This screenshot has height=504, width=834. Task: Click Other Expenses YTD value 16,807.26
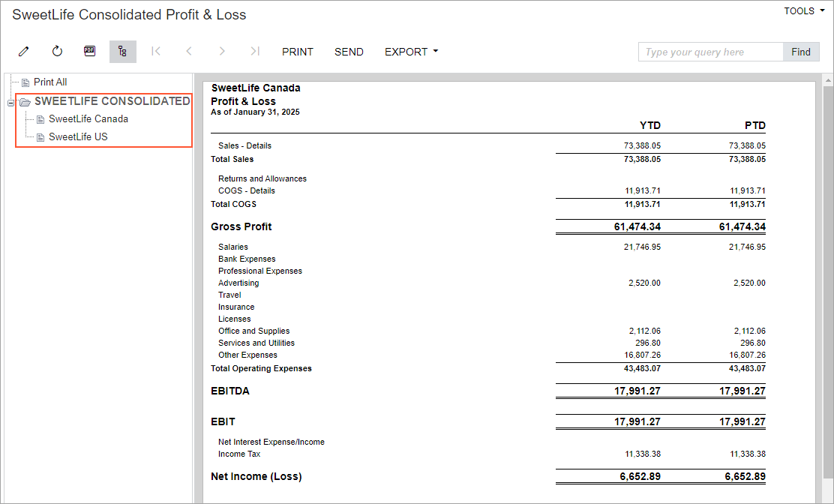point(643,355)
